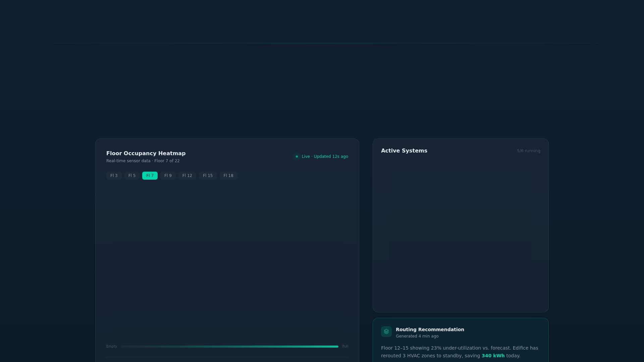Switch heatmap to floor Fl 9
Viewport: 644px width, 362px height.
pos(168,175)
